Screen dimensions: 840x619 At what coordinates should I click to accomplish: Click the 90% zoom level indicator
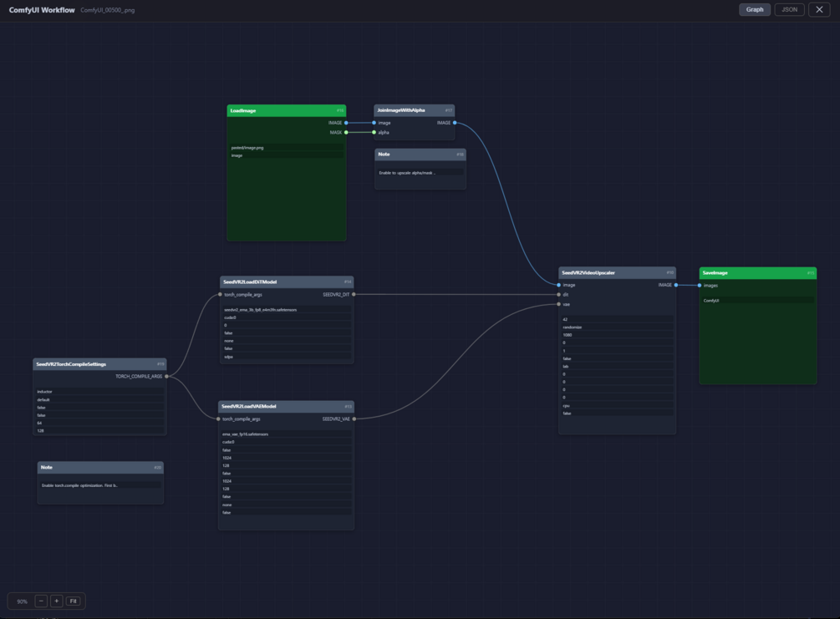[22, 601]
